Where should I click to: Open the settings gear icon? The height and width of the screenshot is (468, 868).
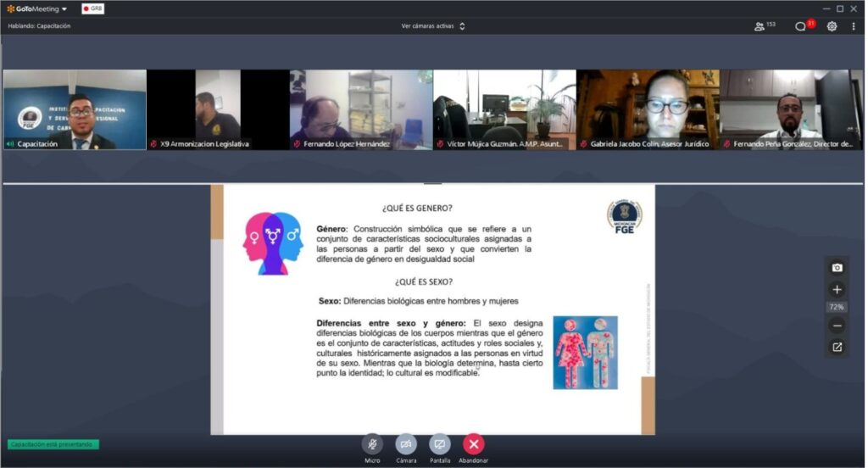point(832,26)
